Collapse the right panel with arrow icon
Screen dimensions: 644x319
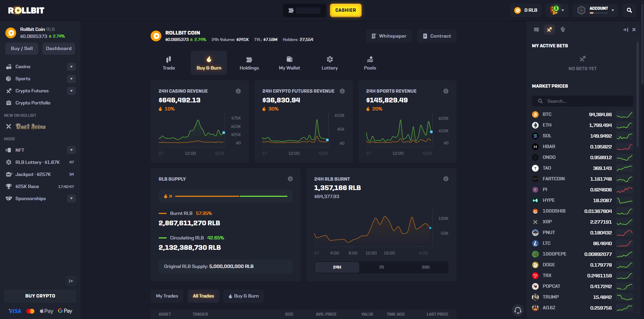(x=626, y=30)
